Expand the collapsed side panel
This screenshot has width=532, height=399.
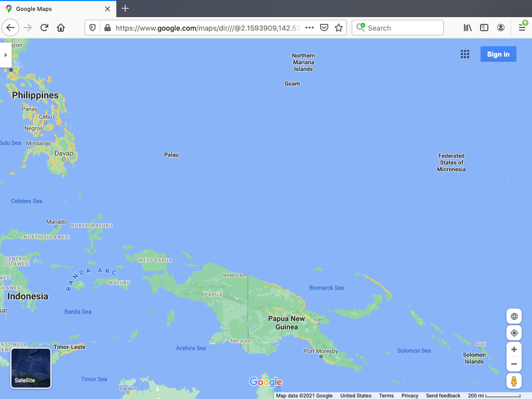(5, 55)
